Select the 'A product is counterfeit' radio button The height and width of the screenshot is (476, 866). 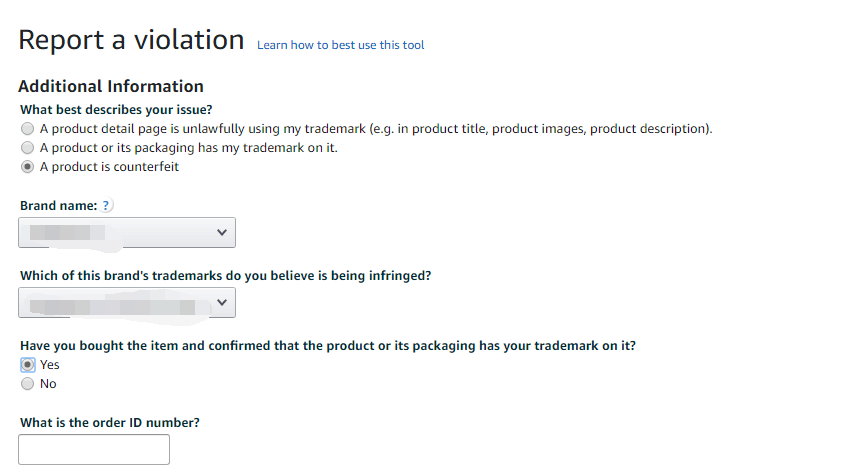click(27, 167)
